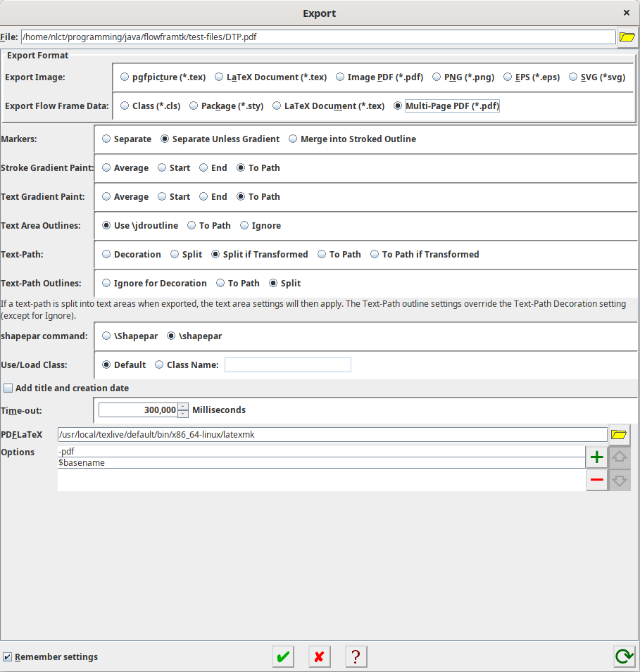640x672 pixels.
Task: Reset settings using green circular arrow button
Action: (x=624, y=657)
